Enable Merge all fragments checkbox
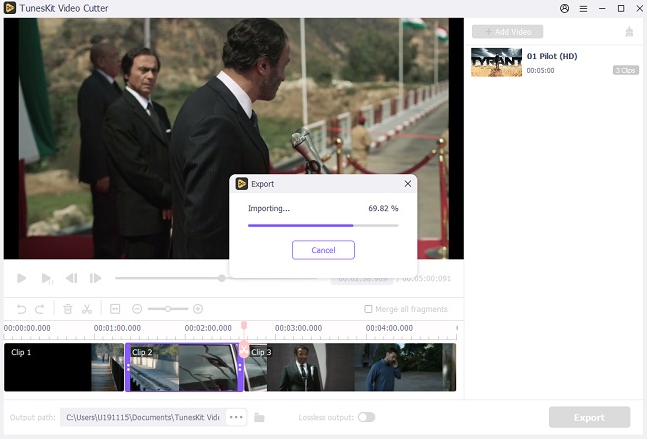 tap(368, 309)
